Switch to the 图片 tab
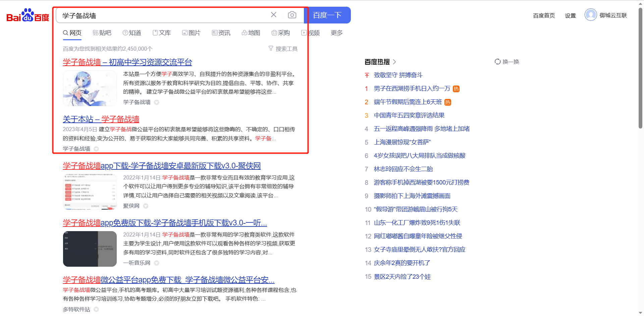This screenshot has height=316, width=644. click(191, 33)
